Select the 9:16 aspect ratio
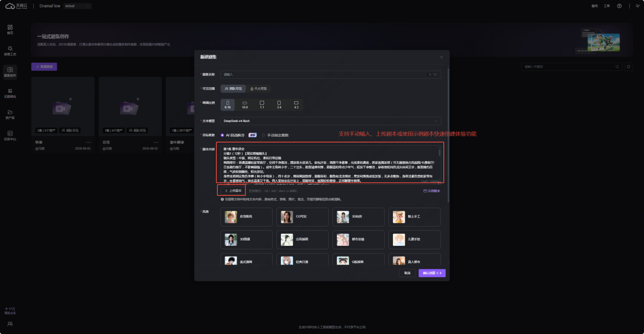The width and height of the screenshot is (644, 334). pos(228,105)
